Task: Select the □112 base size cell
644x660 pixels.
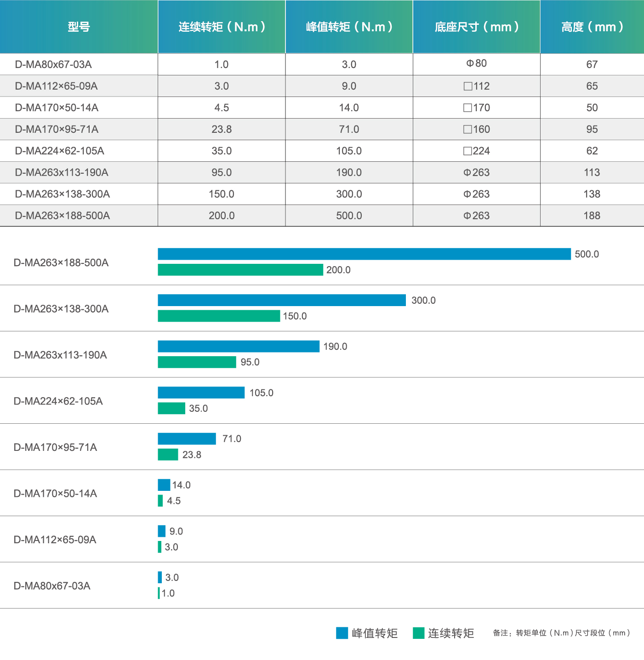Action: click(476, 86)
